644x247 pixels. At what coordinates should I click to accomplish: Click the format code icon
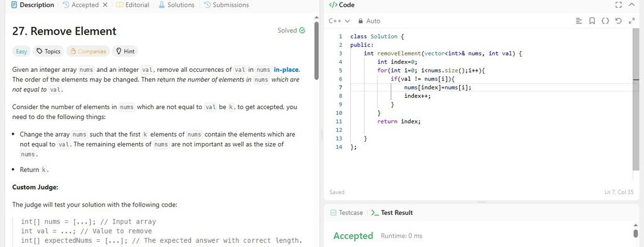point(579,21)
